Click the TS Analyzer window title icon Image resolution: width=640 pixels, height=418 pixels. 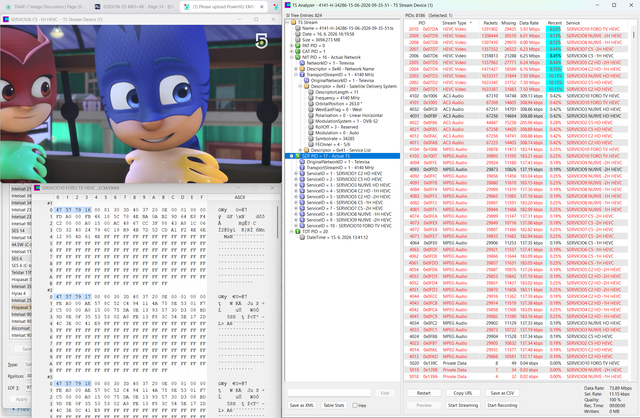pyautogui.click(x=288, y=5)
